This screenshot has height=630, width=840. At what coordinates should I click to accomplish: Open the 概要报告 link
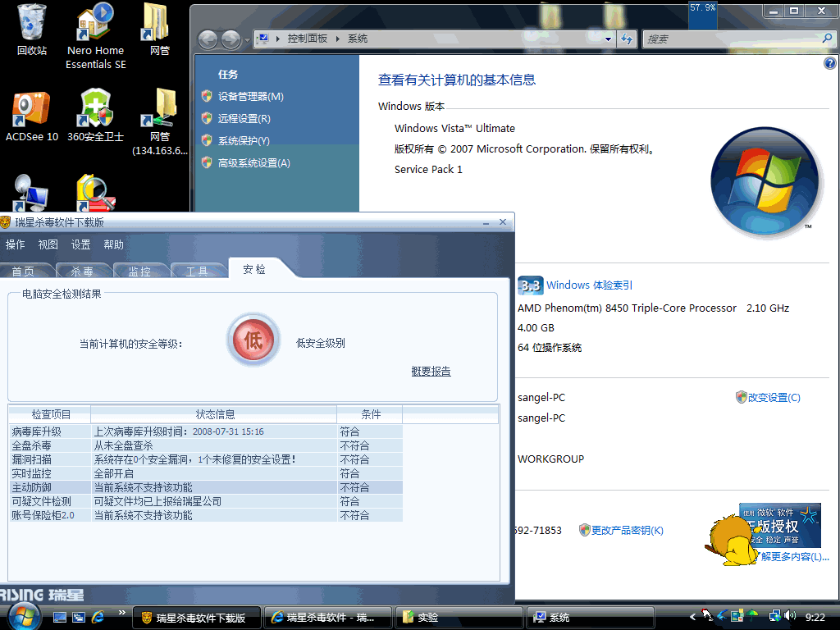(431, 372)
